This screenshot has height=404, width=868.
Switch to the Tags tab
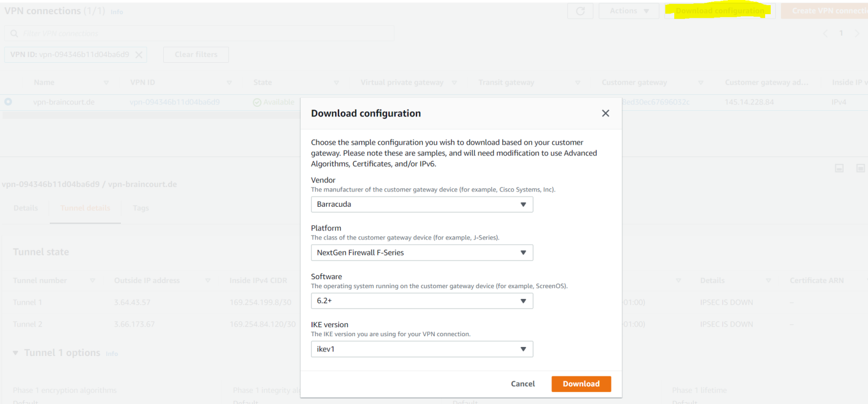(140, 208)
